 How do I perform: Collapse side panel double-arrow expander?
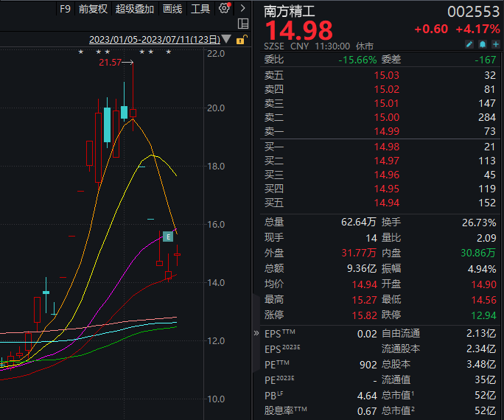(x=256, y=333)
